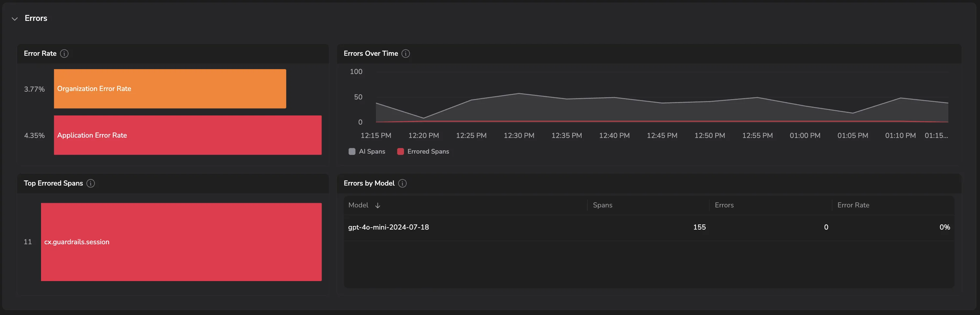Click the 12:45 PM axis label
Screen dimensions: 980x315
[x=662, y=136]
